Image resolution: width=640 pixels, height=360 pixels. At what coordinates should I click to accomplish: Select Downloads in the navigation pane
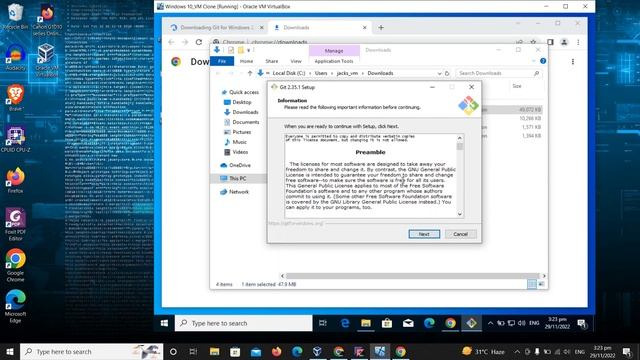(245, 112)
